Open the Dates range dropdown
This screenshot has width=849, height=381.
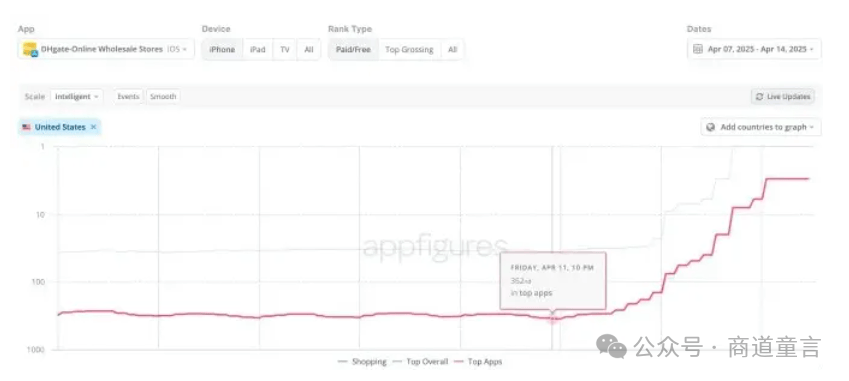click(x=754, y=49)
